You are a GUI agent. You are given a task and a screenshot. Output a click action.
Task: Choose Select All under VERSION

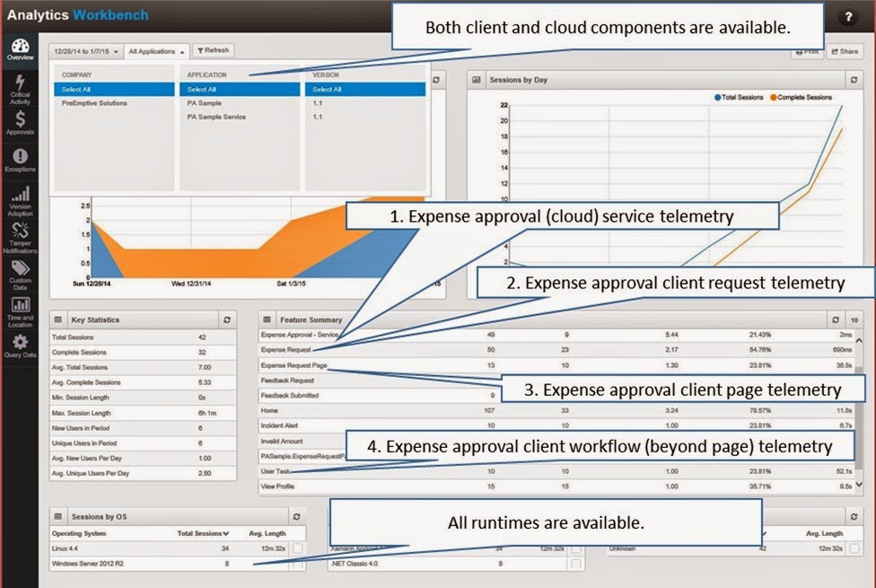click(x=364, y=90)
